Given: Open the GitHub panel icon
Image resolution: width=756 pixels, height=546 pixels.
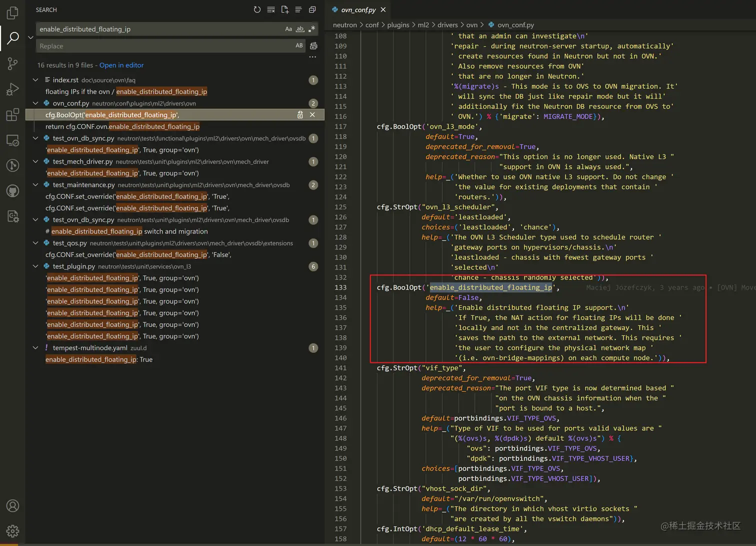Looking at the screenshot, I should pyautogui.click(x=12, y=191).
